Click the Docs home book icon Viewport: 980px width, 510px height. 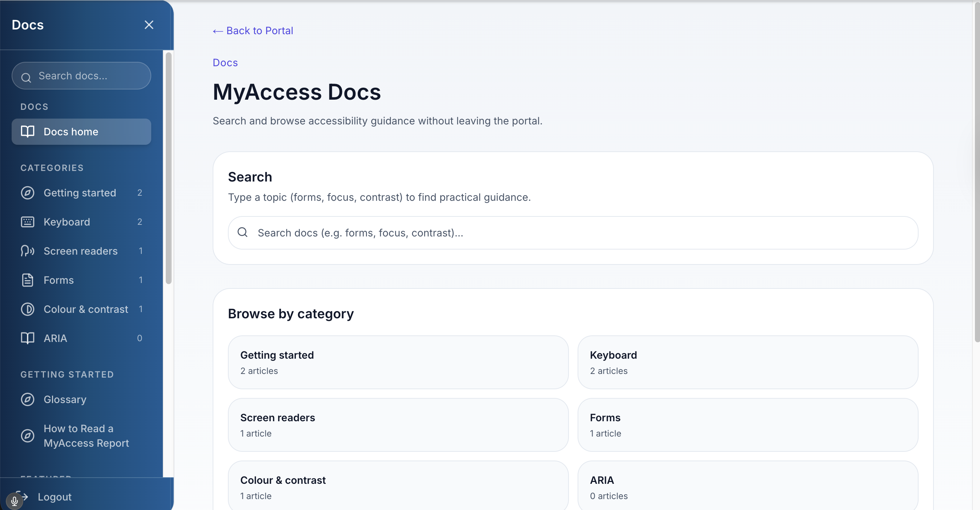pos(27,131)
